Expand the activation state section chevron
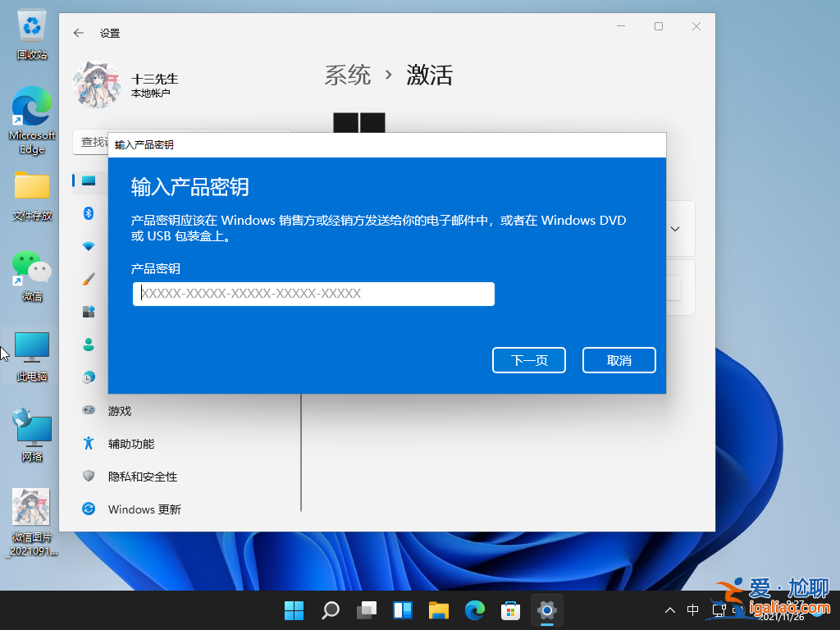The width and height of the screenshot is (840, 630). tap(674, 228)
